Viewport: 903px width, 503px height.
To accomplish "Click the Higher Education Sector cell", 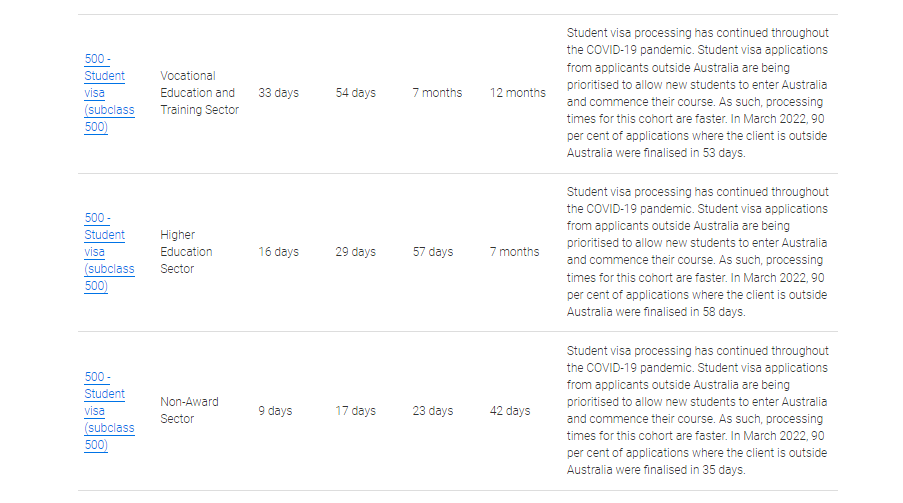I will point(186,252).
